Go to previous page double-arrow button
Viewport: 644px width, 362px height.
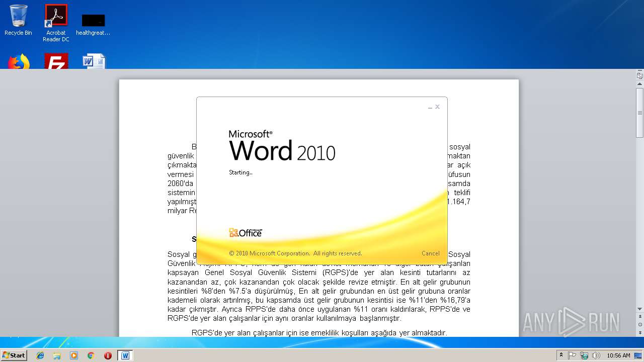click(x=639, y=317)
